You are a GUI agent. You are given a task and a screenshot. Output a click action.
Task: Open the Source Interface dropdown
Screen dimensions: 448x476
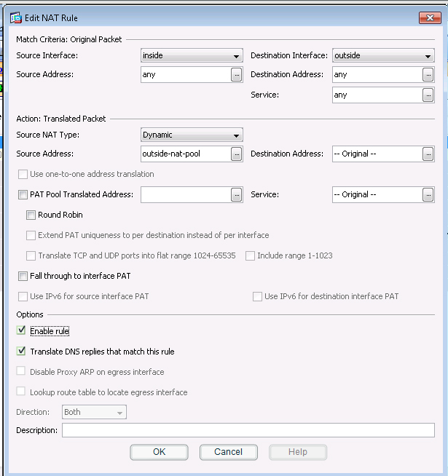point(192,55)
